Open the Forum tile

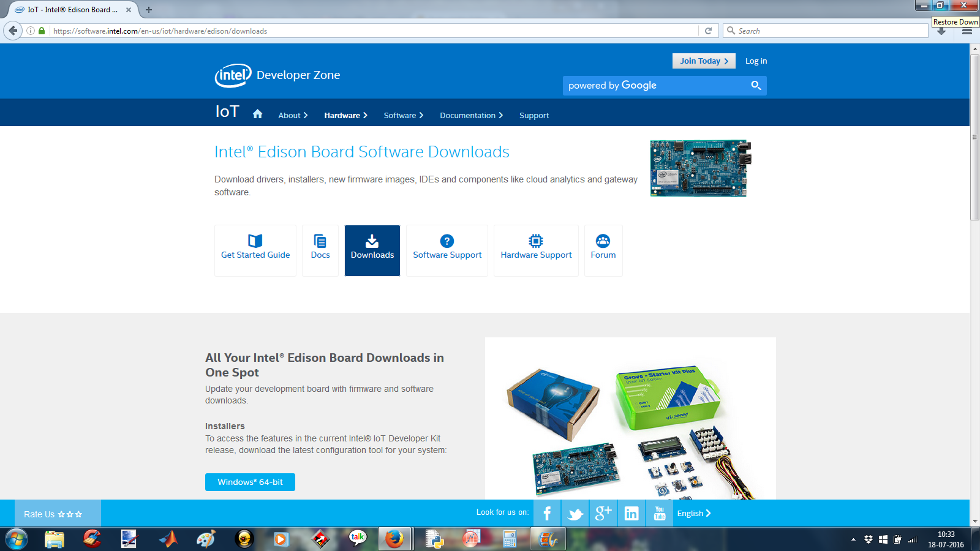pyautogui.click(x=603, y=250)
